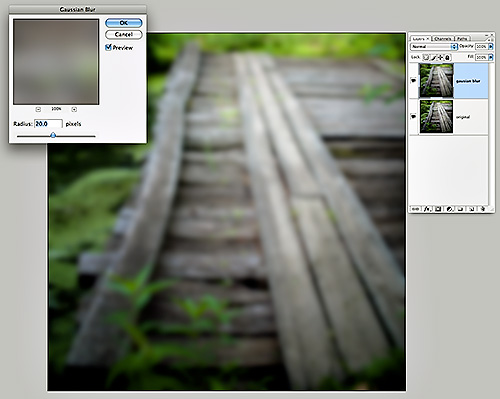Viewport: 500px width, 399px height.
Task: Click the lock all padlock icon
Action: point(448,57)
